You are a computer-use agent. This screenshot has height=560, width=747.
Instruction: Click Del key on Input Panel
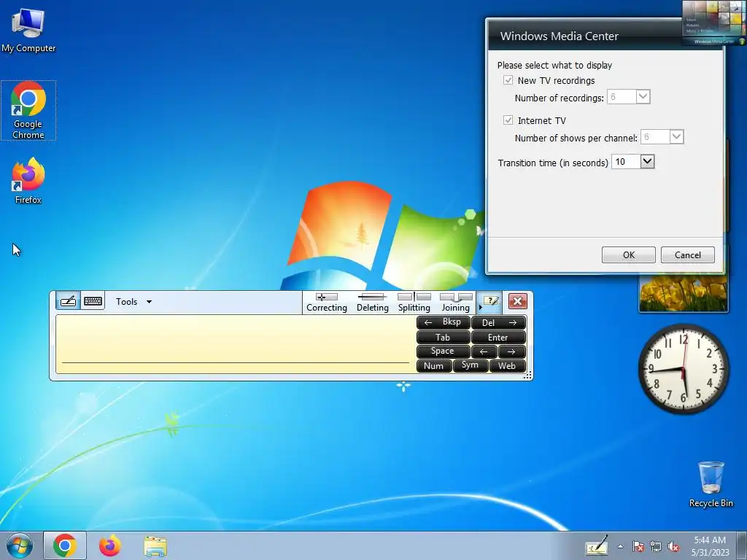coord(498,322)
